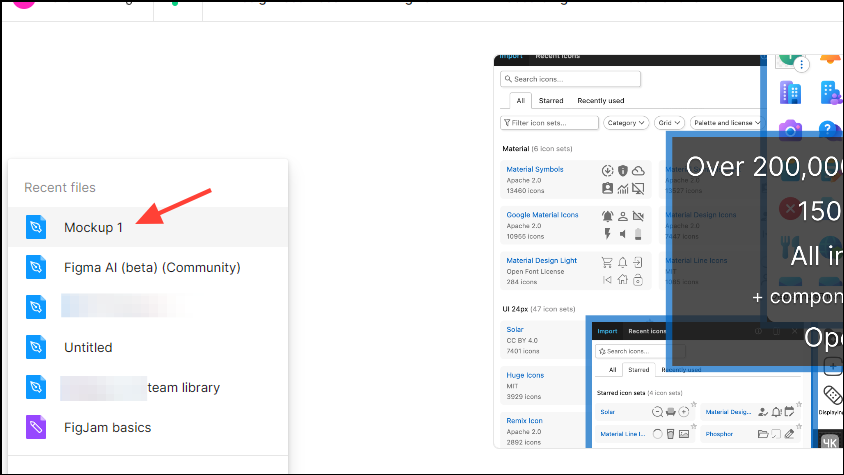Click the shield icon in Material Symbols
Screen dimensions: 844x475
point(623,171)
